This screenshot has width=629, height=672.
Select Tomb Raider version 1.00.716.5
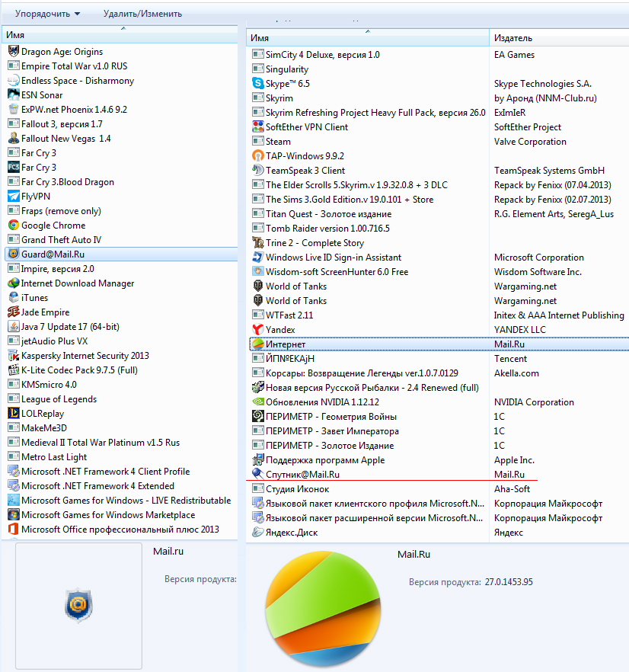[x=327, y=229]
